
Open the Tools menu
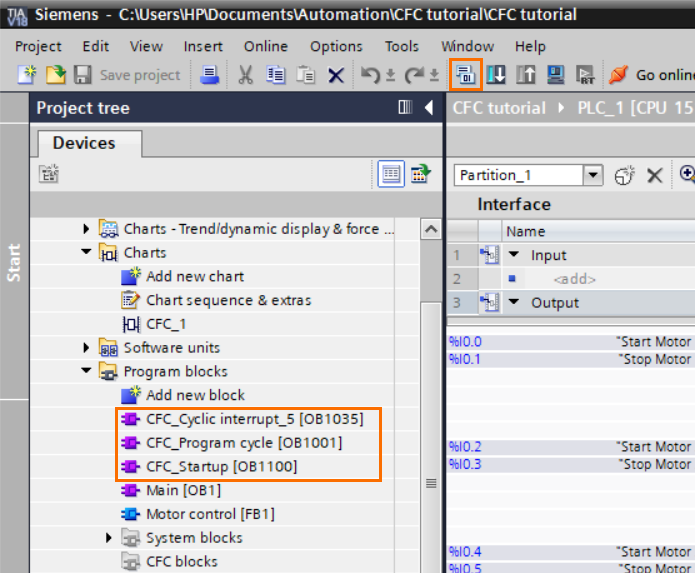coord(402,46)
